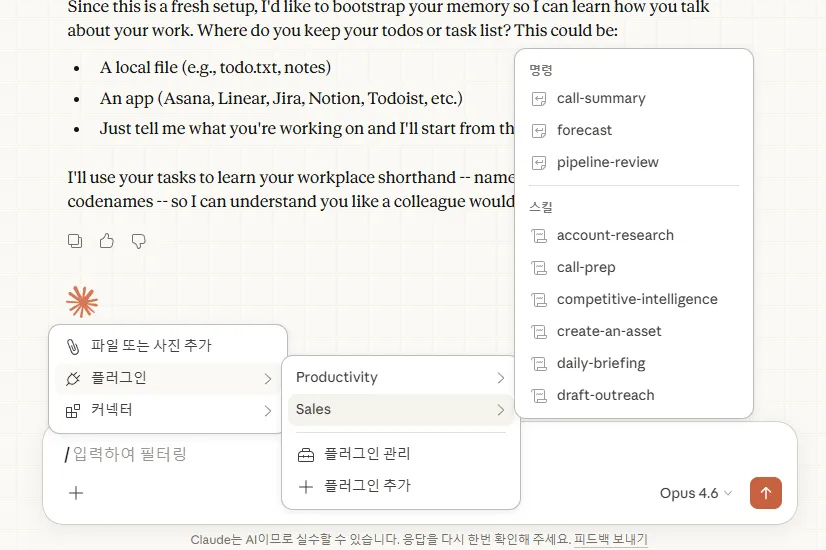The image size is (826, 550).
Task: Select 파일 또는 사진 추가 menu entry
Action: [168, 346]
